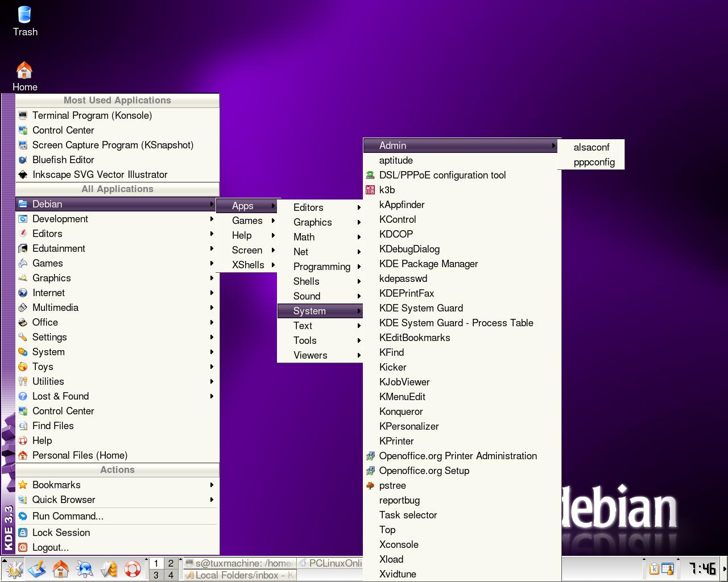Launch KPersonalizer
Screen dimensions: 728x582
pos(462,426)
